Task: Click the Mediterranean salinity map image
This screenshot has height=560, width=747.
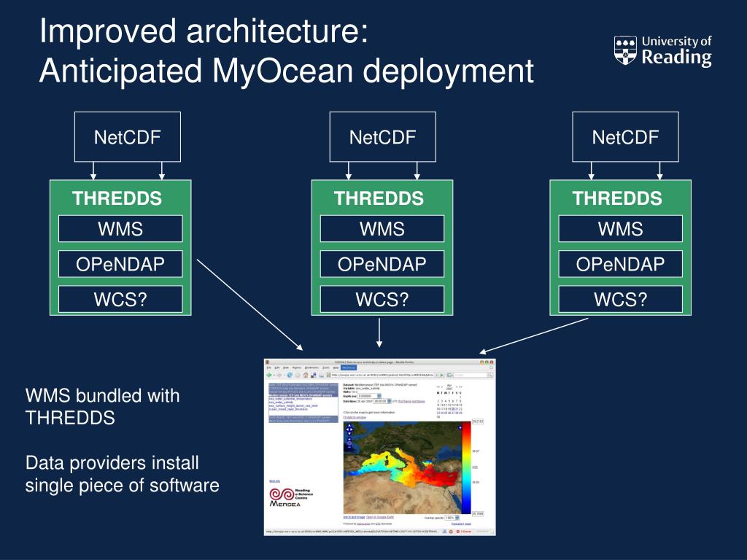Action: [403, 467]
